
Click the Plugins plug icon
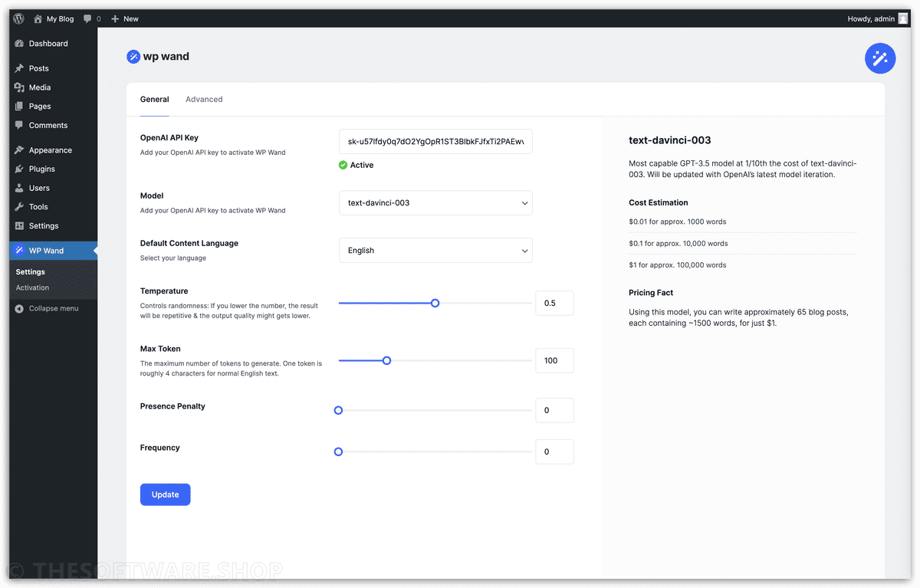coord(19,169)
